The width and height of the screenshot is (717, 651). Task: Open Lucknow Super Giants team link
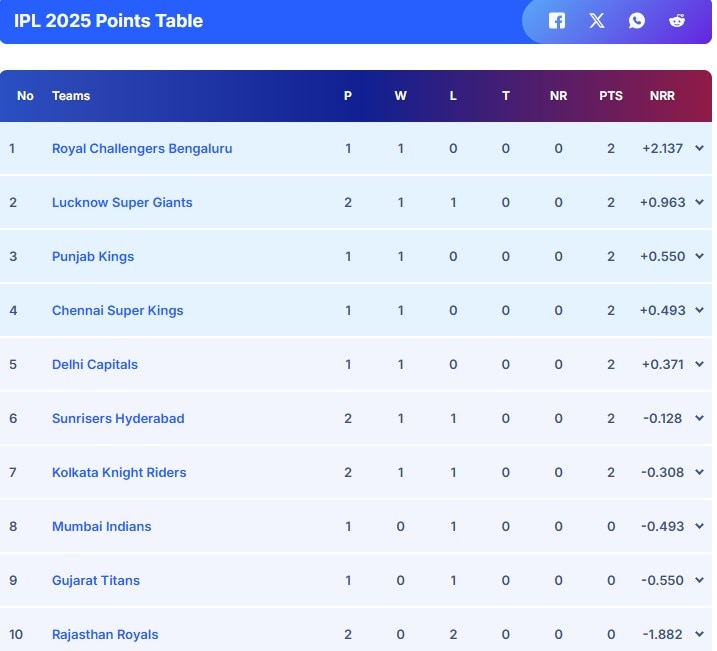122,202
